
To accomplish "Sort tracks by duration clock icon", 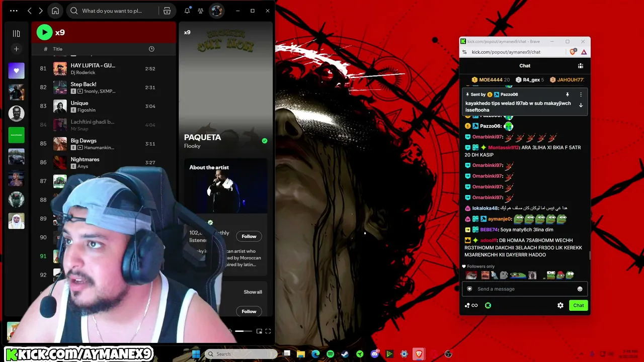I will [151, 49].
